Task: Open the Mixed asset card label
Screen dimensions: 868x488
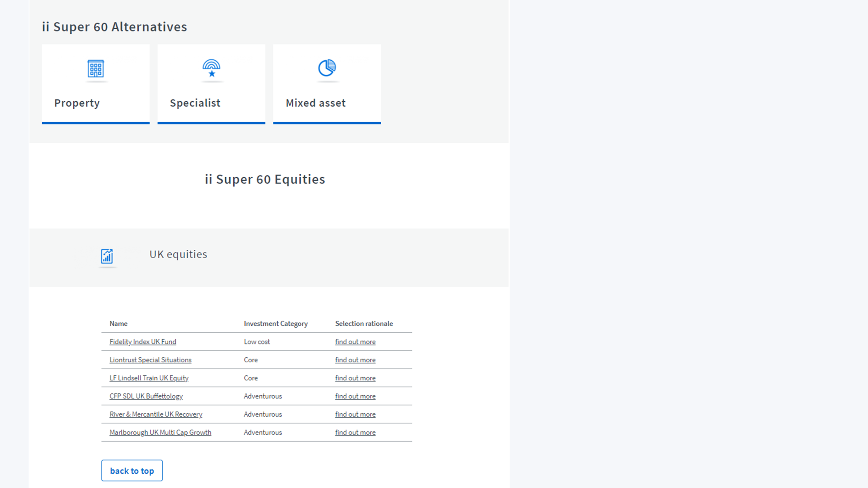Action: (316, 103)
